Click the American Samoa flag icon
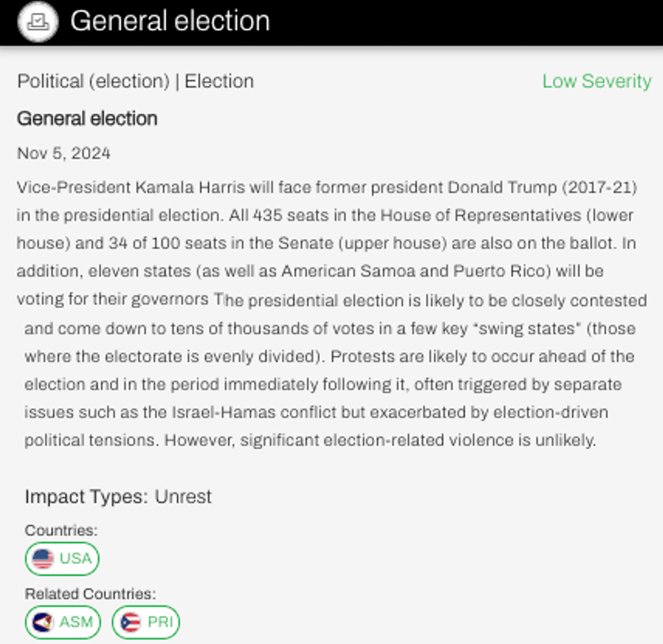Viewport: 663px width, 644px height. click(43, 622)
